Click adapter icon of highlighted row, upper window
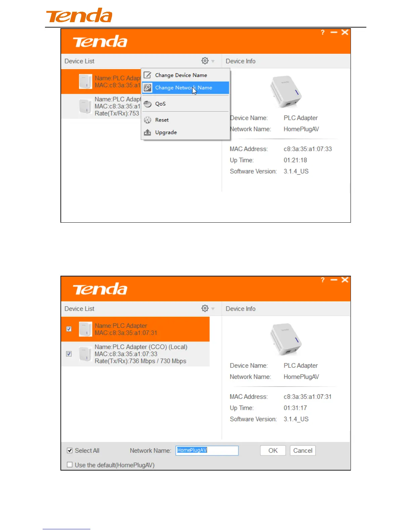Screen dimensions: 411x532 click(x=85, y=82)
